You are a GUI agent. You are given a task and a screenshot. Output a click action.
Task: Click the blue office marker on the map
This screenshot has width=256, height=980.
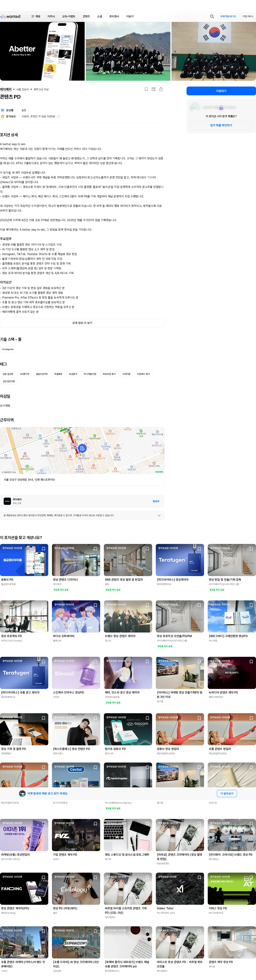point(82,448)
